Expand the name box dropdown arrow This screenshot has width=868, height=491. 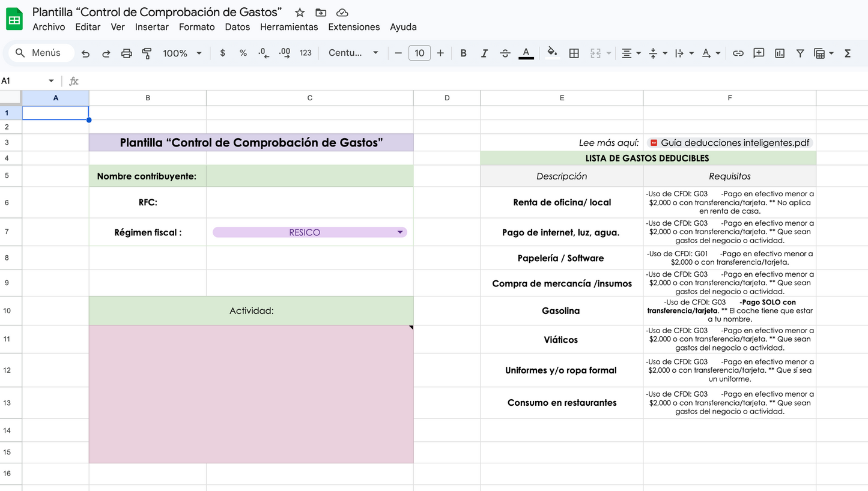[51, 80]
